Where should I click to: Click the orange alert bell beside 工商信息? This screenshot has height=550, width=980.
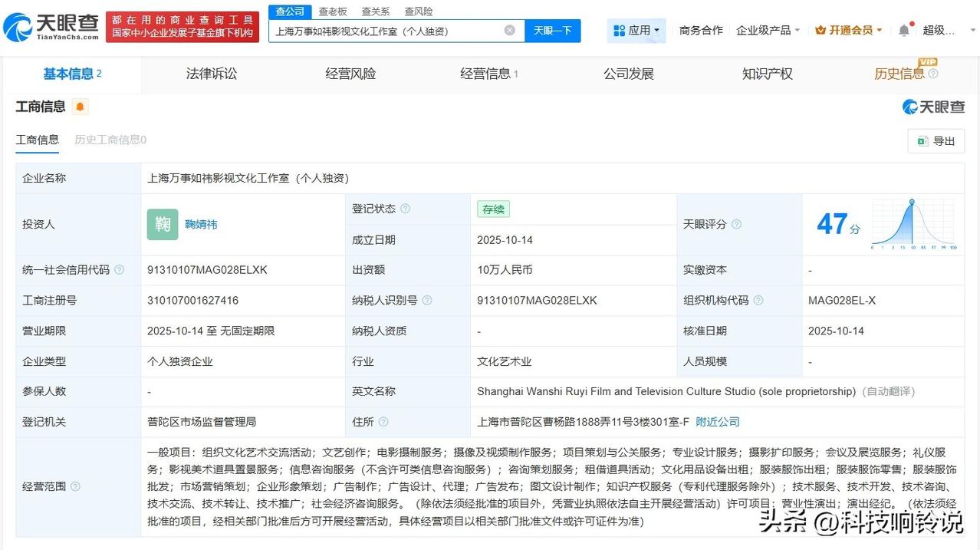pos(81,107)
